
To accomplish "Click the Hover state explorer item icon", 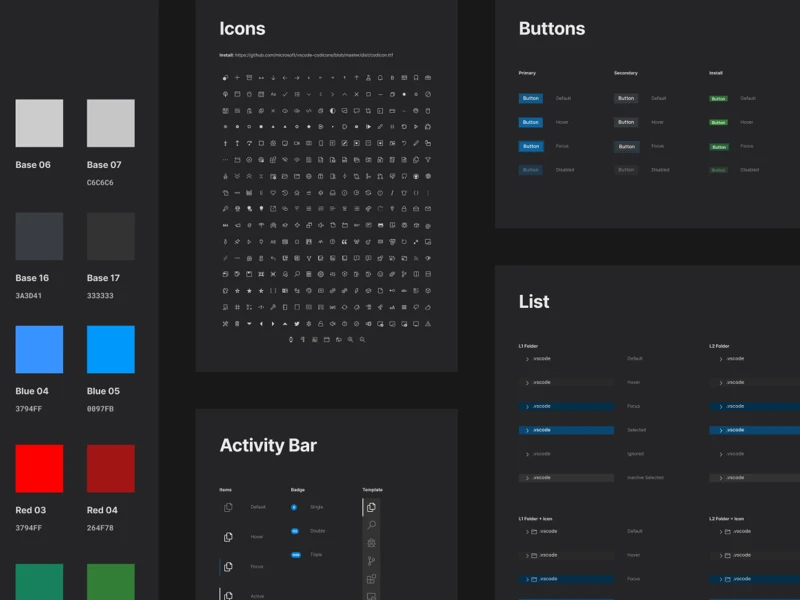I will coord(228,537).
